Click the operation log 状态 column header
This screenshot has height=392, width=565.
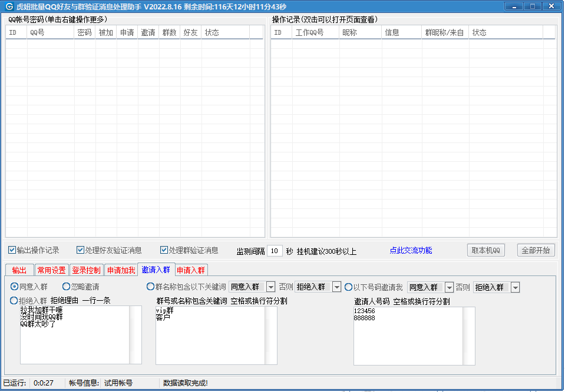505,32
